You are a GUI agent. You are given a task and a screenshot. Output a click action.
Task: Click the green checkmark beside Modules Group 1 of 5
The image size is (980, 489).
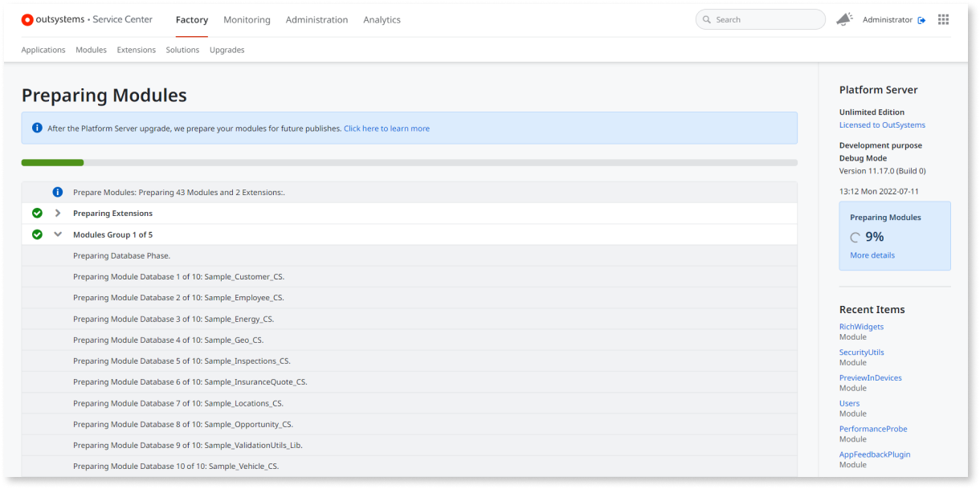click(x=37, y=234)
